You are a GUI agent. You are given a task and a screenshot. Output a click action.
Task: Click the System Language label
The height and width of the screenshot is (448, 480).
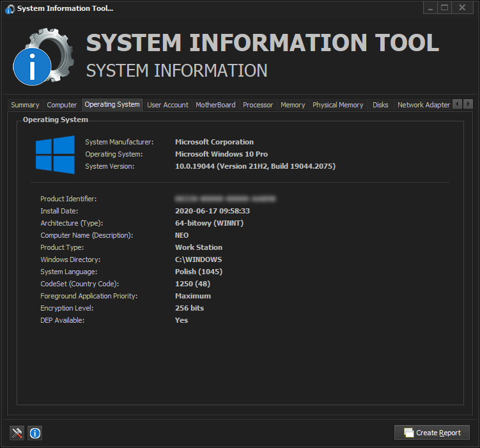69,272
